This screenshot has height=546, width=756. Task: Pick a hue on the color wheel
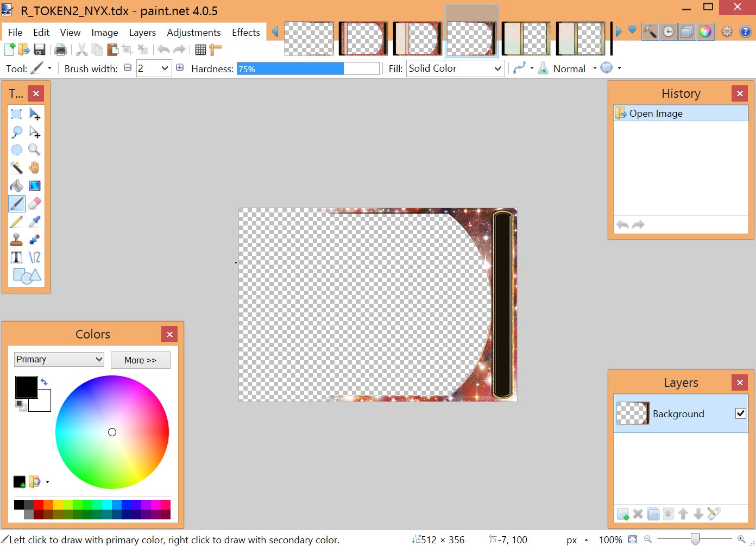(x=112, y=432)
